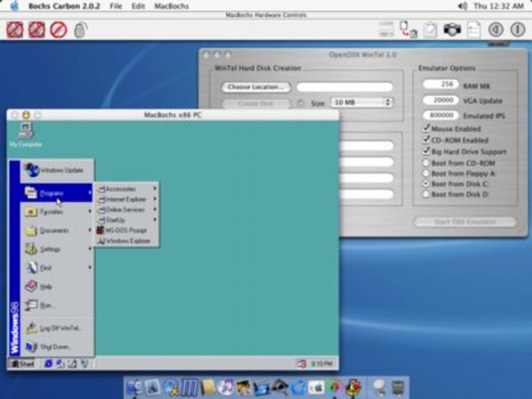This screenshot has width=532, height=399.
Task: Click the tray icon beside the 9:10 PM clock
Action: 302,364
